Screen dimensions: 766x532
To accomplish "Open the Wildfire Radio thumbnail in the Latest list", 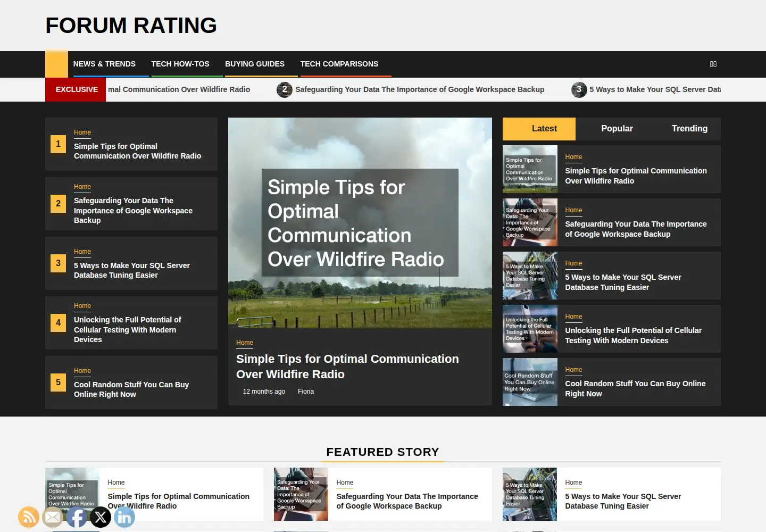I will click(x=530, y=169).
